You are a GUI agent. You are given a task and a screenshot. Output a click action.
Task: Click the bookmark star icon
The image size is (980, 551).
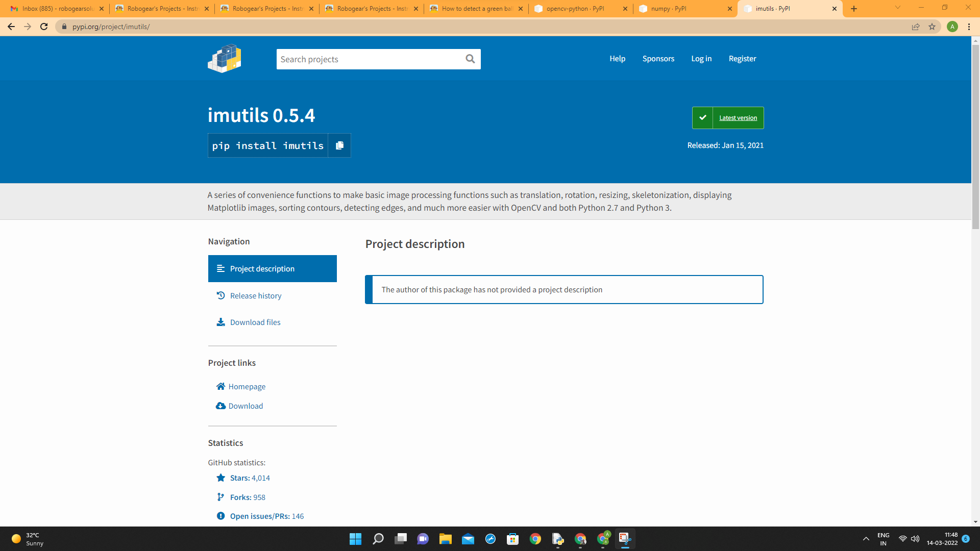pos(932,27)
